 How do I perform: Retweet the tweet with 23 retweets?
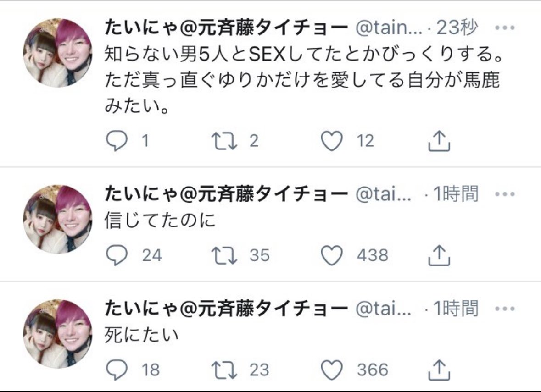click(224, 370)
